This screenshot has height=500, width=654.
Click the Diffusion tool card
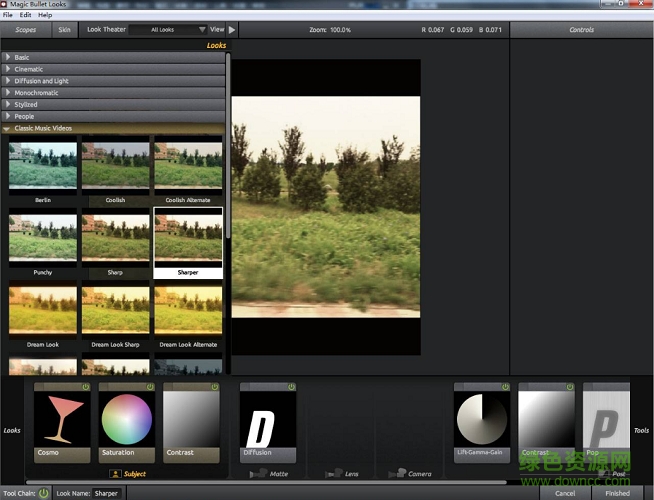coord(268,420)
